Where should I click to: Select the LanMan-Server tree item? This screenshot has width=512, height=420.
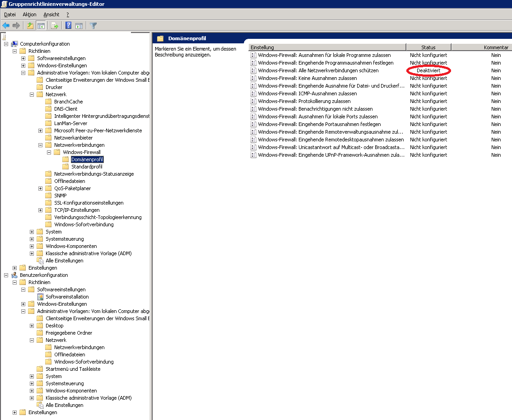[x=70, y=123]
